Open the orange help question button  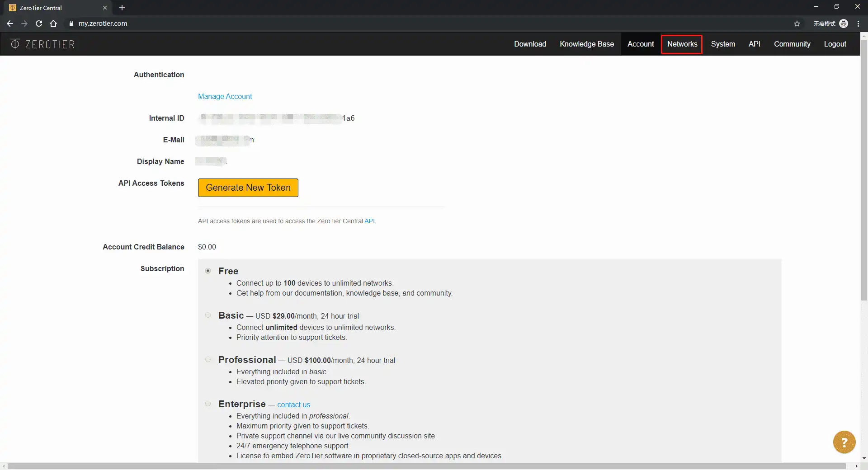pyautogui.click(x=844, y=442)
